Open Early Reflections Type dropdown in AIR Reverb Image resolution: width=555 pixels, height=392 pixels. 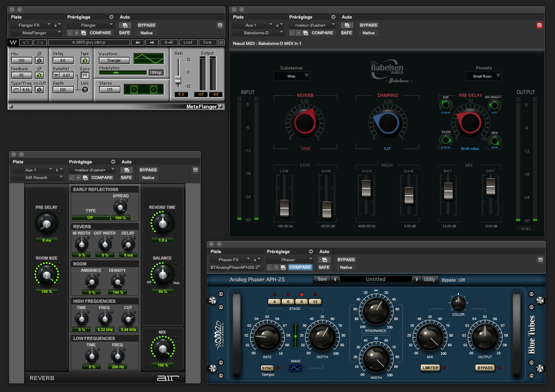tap(91, 218)
